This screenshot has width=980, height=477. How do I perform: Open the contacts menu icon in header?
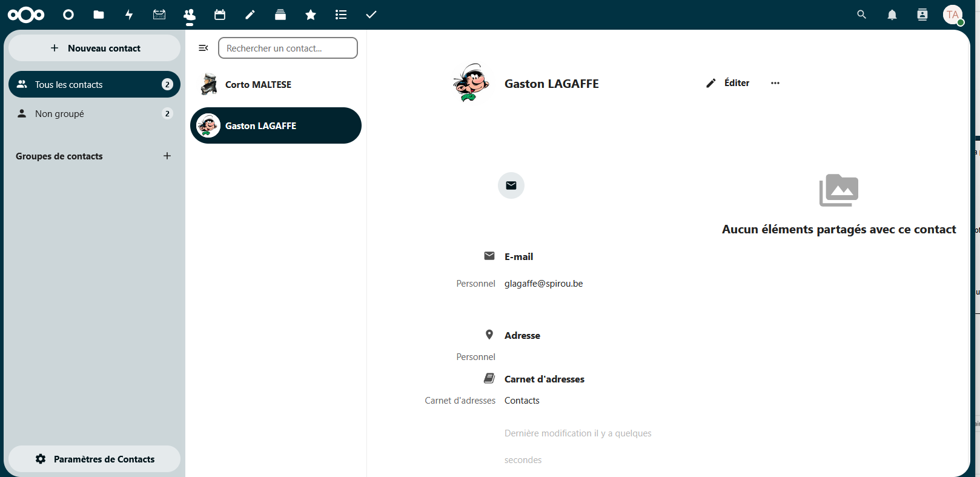click(x=922, y=15)
